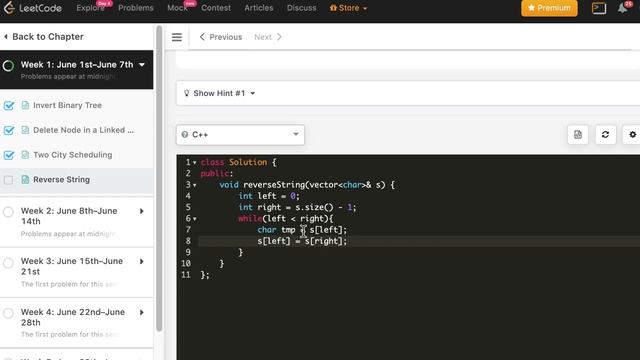Click the Week 3: June 15th–June 21st title
Image resolution: width=640 pixels, height=360 pixels.
pyautogui.click(x=72, y=266)
